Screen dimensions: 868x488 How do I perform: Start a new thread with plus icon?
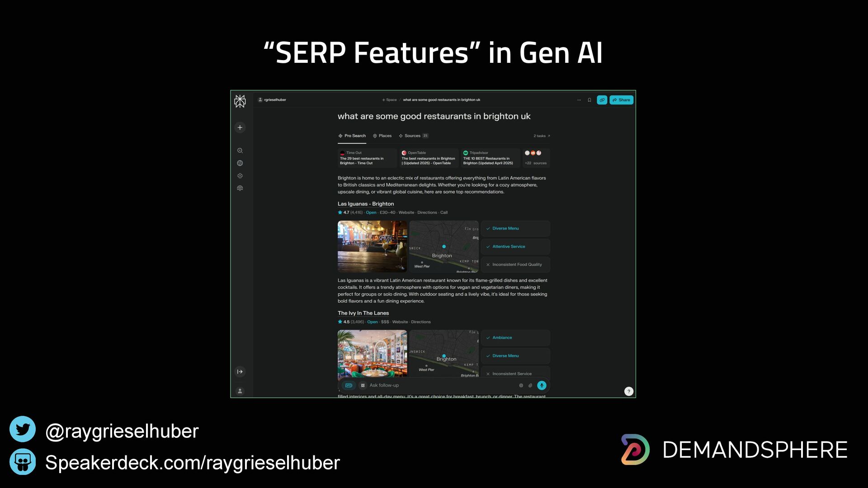pos(240,127)
